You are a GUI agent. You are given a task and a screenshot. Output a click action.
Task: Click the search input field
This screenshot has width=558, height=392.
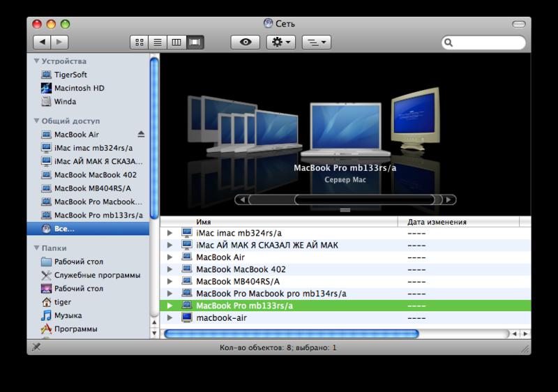(x=487, y=43)
